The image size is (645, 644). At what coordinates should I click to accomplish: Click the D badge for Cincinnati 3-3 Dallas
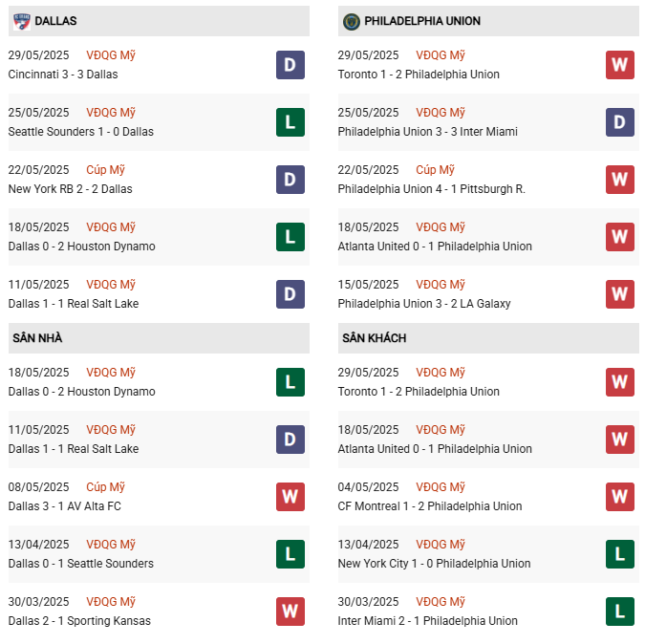tap(290, 65)
